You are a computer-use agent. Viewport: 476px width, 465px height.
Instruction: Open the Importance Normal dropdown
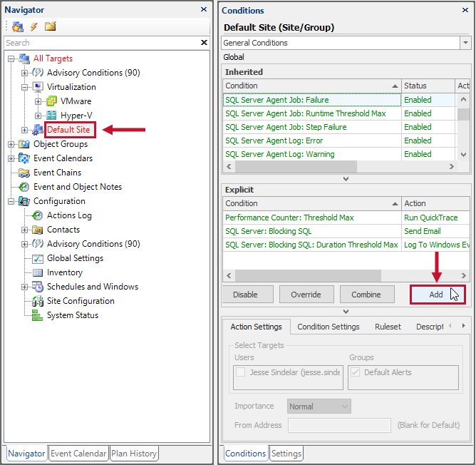[x=319, y=407]
